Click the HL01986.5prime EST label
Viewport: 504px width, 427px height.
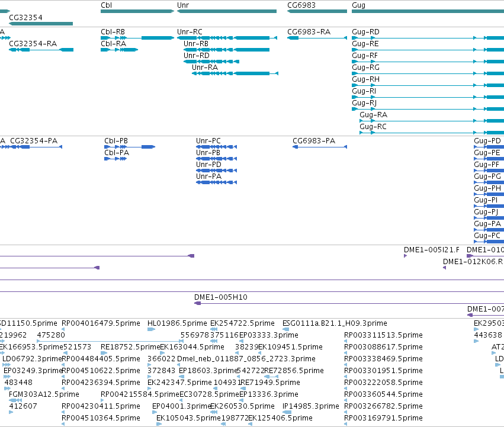click(178, 323)
